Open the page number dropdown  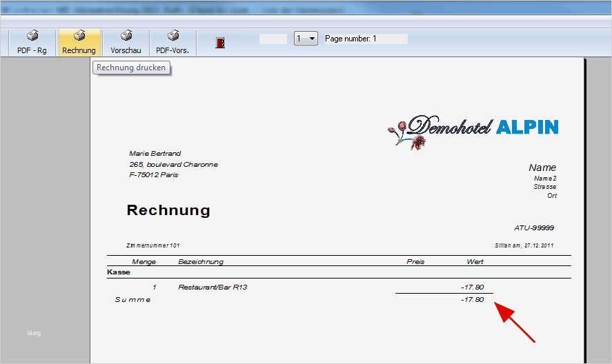click(x=306, y=39)
